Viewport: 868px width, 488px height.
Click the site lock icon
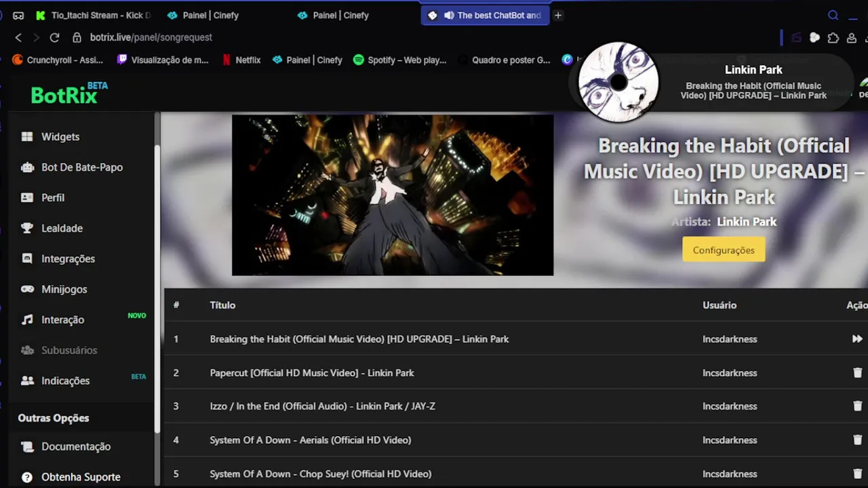pos(77,37)
